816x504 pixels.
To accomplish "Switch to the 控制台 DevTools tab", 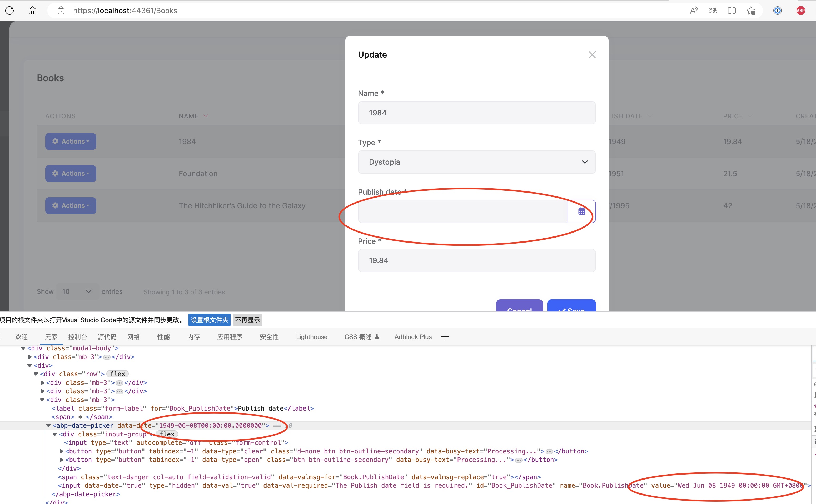I will 77,337.
